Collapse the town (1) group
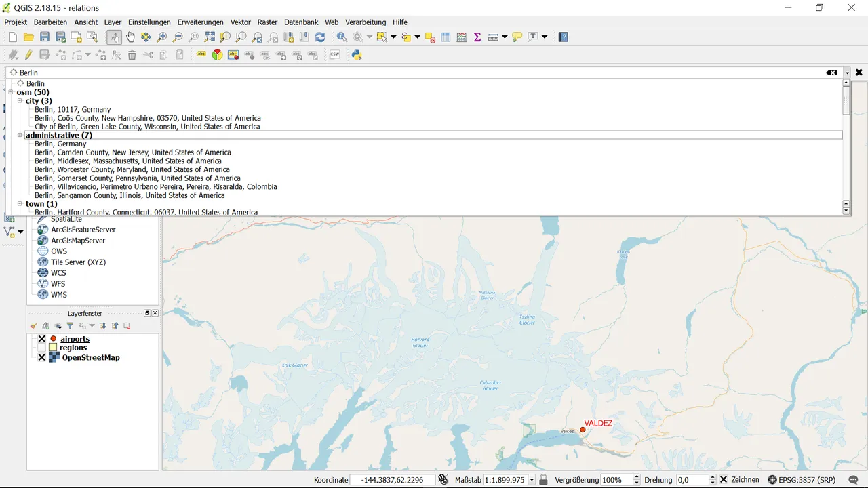This screenshot has width=868, height=488. click(20, 204)
